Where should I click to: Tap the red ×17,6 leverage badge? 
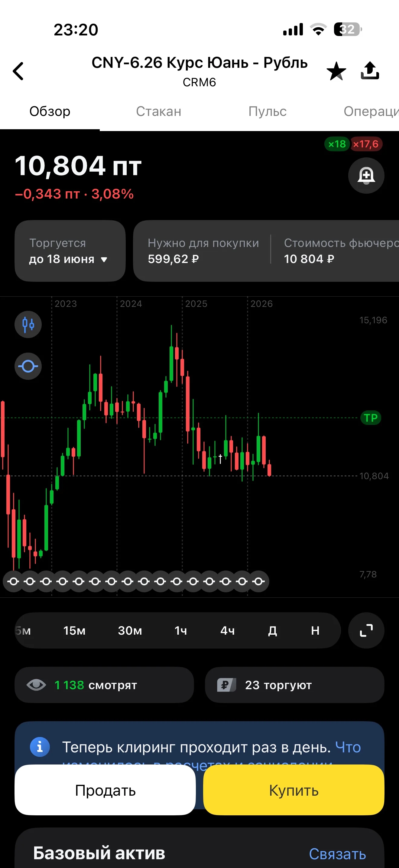(366, 144)
